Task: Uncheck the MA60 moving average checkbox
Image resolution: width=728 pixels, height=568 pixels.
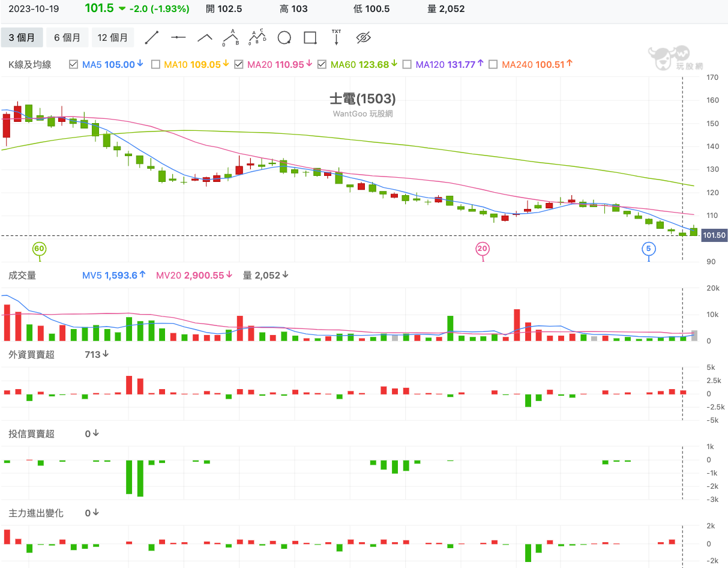Action: tap(322, 64)
